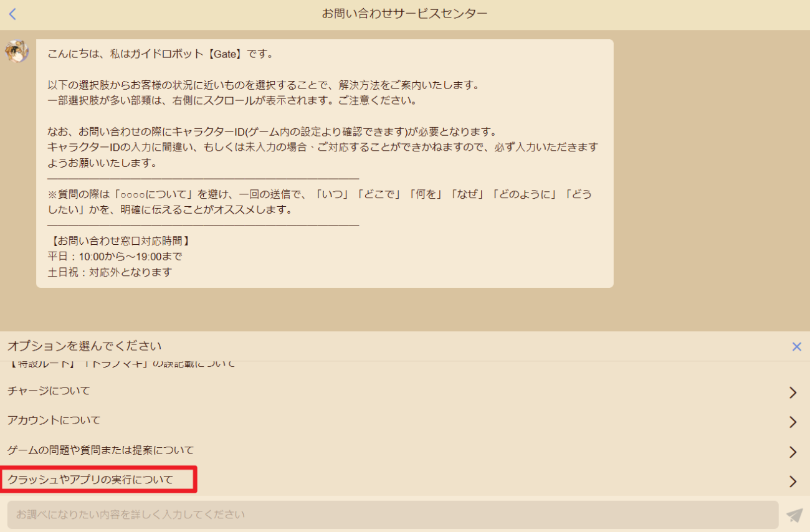Viewport: 810px width, 532px height.
Task: Expand the チャージについて row chevron
Action: pyautogui.click(x=793, y=392)
